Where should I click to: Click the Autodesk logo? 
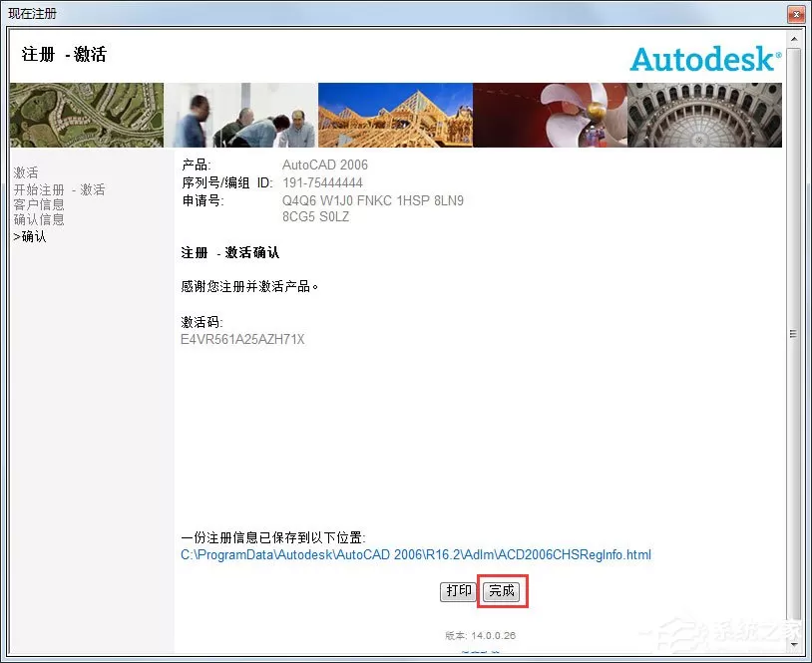pyautogui.click(x=705, y=59)
